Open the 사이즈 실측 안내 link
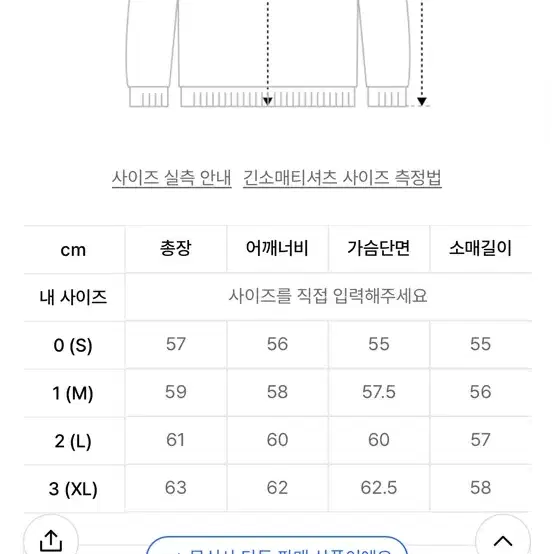The width and height of the screenshot is (554, 554). pos(172,178)
